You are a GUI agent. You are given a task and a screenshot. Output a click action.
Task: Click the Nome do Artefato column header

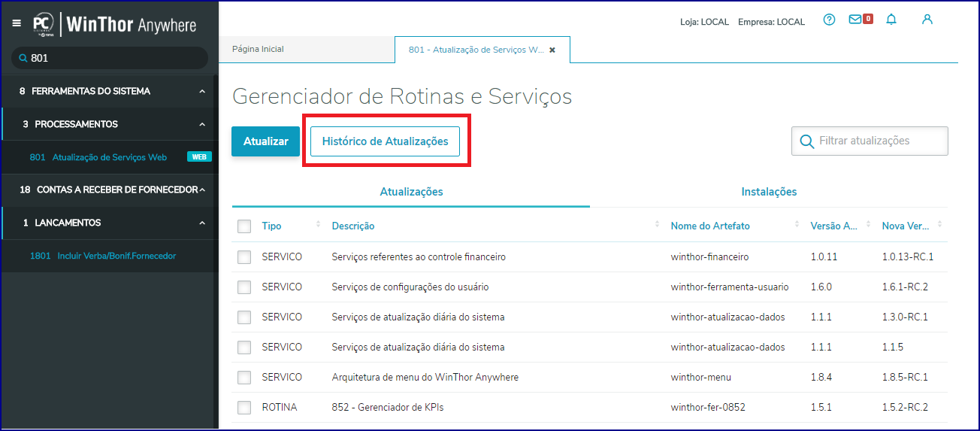(710, 226)
